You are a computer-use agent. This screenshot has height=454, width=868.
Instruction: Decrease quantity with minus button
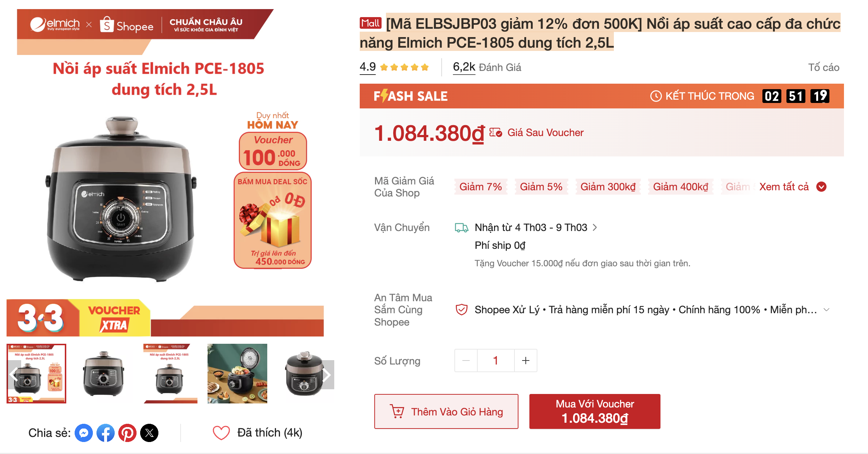(466, 361)
